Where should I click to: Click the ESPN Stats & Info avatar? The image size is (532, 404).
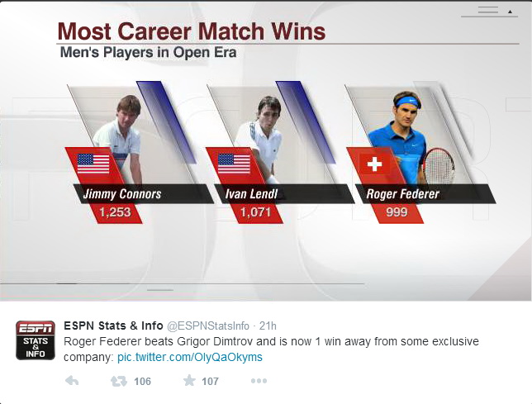36,340
